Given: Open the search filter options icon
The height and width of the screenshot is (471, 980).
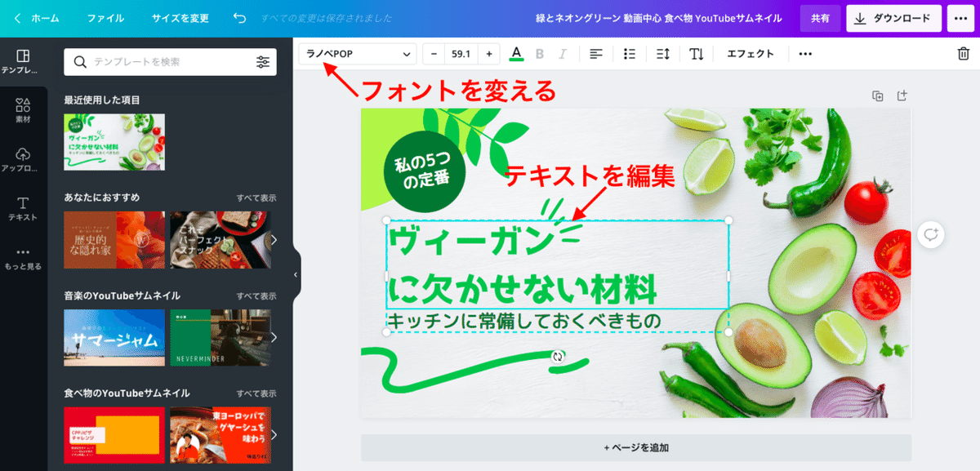Looking at the screenshot, I should pos(263,61).
